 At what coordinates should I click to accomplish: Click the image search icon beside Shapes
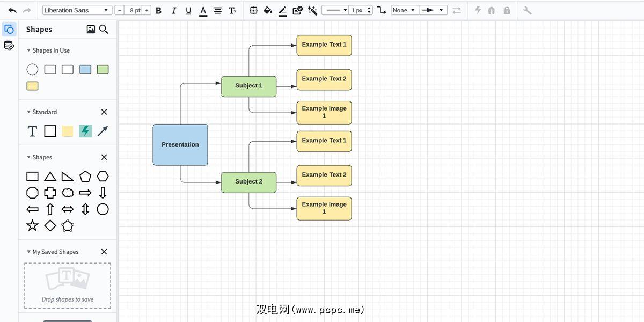pyautogui.click(x=91, y=30)
